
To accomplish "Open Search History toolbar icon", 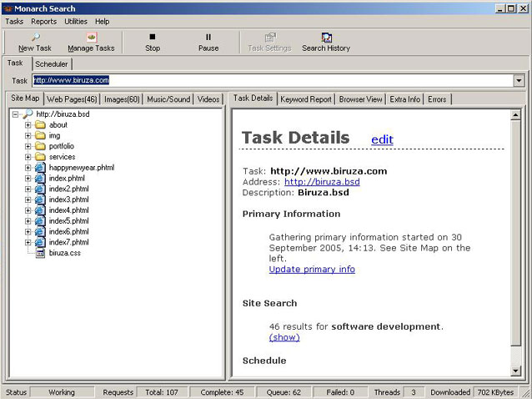I will [326, 38].
